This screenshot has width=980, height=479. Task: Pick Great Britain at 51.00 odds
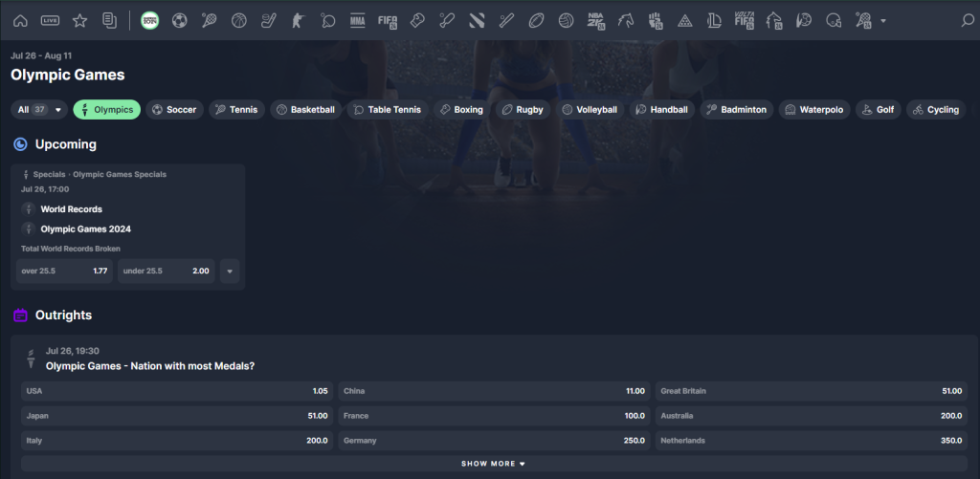pyautogui.click(x=812, y=391)
